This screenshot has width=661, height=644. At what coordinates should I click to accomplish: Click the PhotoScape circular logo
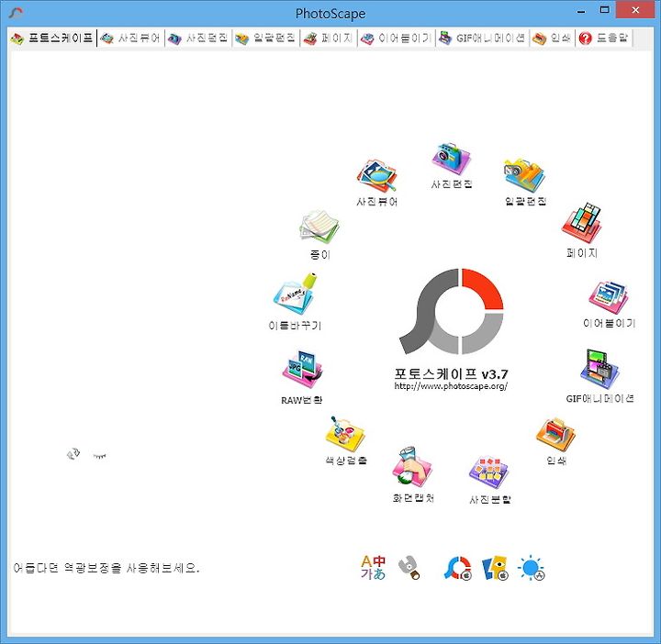tap(452, 311)
